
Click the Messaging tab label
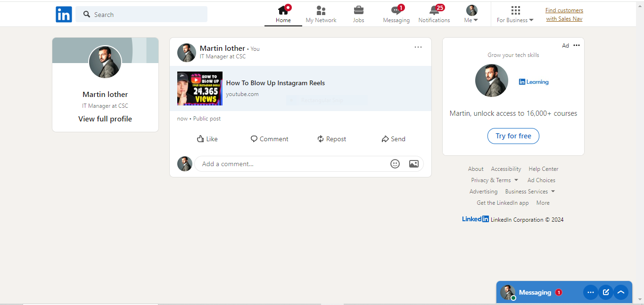396,20
